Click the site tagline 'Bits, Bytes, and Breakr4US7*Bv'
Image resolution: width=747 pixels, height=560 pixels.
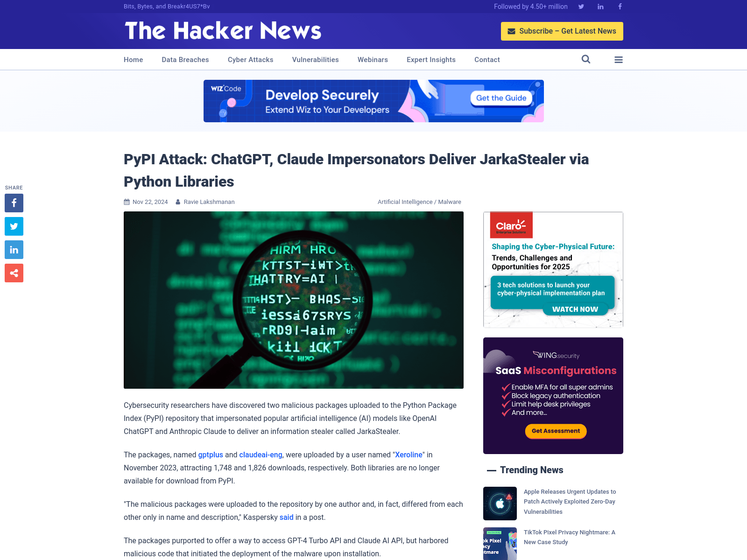pyautogui.click(x=167, y=7)
